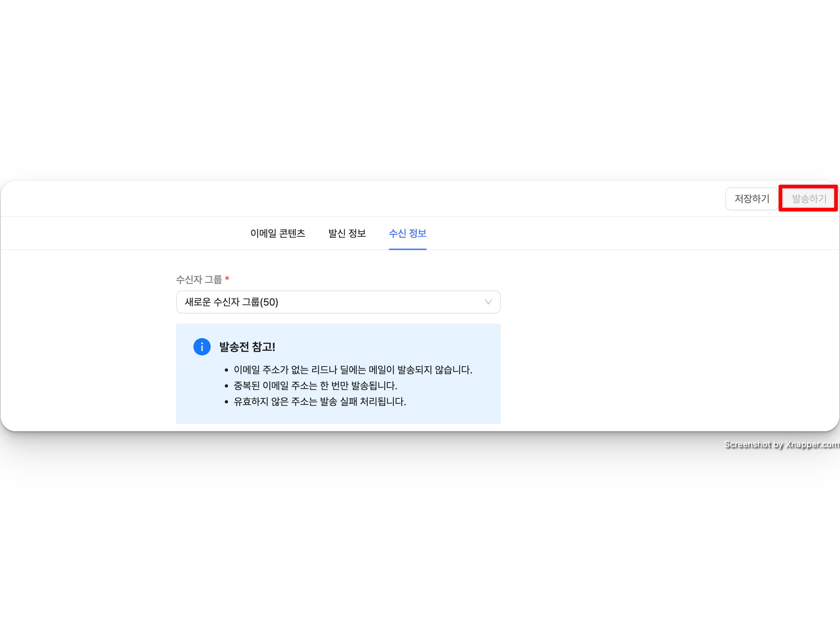Open the 수신자 그룹 dropdown field
Screen dimensions: 840x630
338,302
